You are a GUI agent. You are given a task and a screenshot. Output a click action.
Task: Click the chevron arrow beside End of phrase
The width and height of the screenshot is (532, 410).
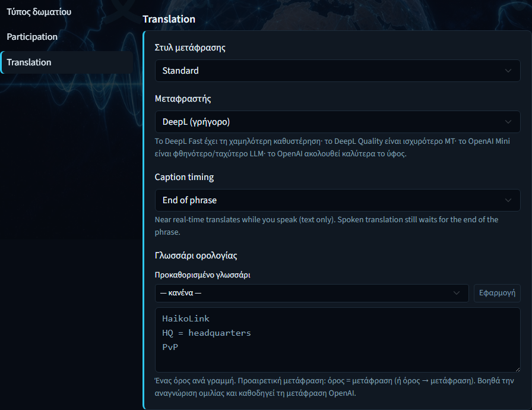(x=508, y=200)
